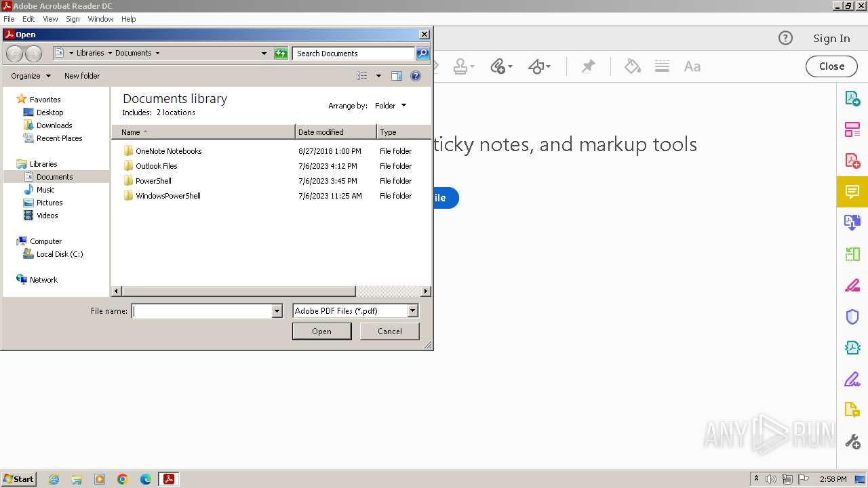Open the Create PDF tool in right sidebar

[852, 161]
